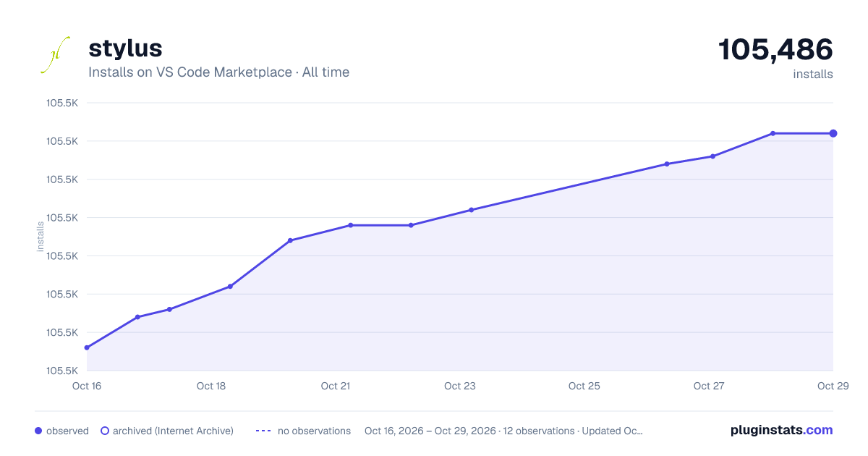Image resolution: width=868 pixels, height=456 pixels.
Task: Select the data point just before Oct 27
Action: (x=666, y=164)
